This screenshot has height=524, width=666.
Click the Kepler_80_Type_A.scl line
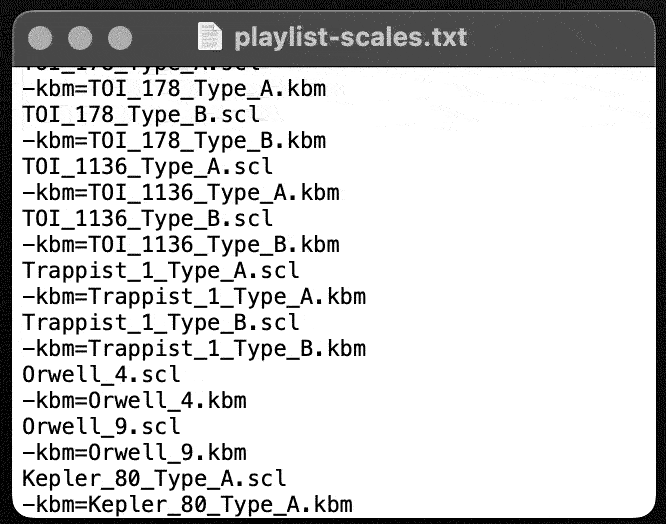[154, 479]
